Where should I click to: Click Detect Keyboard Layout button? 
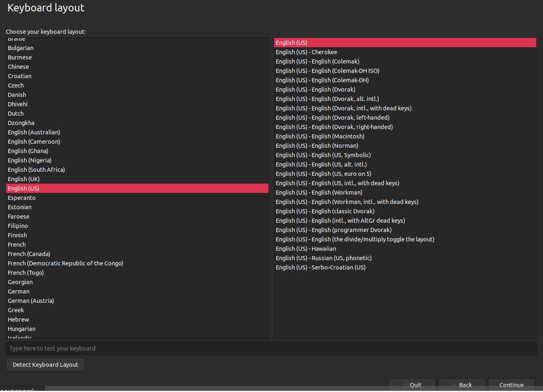coord(45,365)
